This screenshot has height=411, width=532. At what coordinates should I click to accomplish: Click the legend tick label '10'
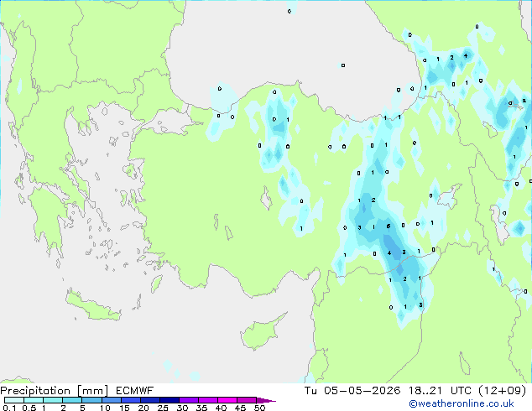[105, 408]
